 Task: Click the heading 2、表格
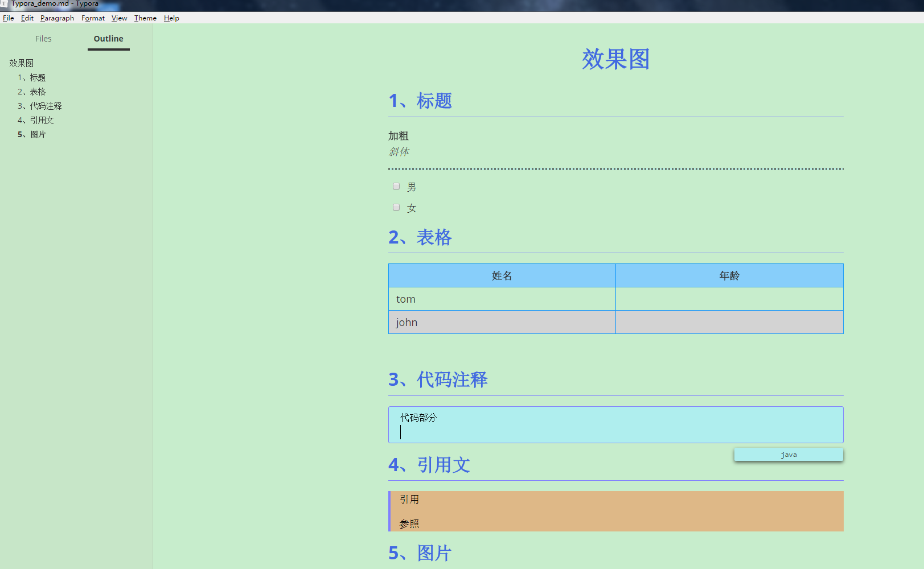pyautogui.click(x=420, y=237)
